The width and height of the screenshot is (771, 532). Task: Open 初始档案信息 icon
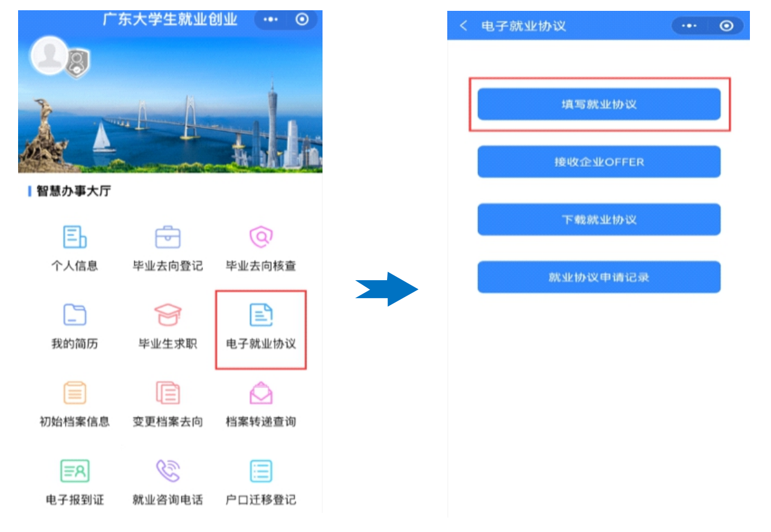click(x=75, y=393)
